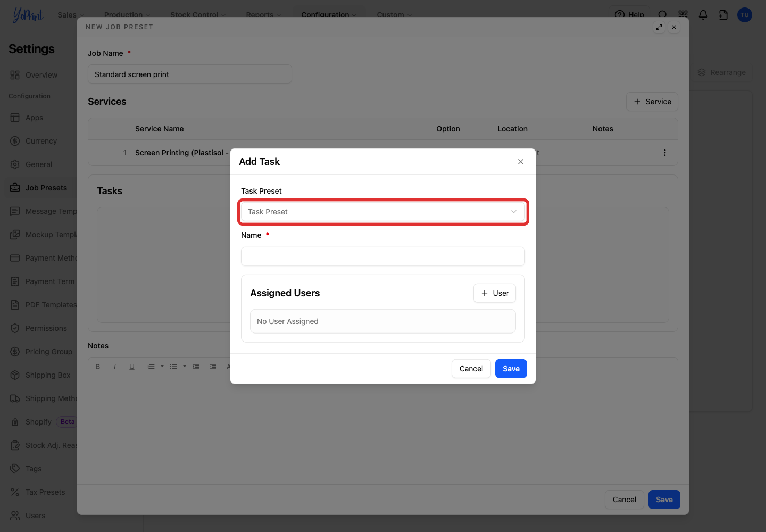
Task: Close the Add Task dialog with X
Action: click(x=521, y=162)
